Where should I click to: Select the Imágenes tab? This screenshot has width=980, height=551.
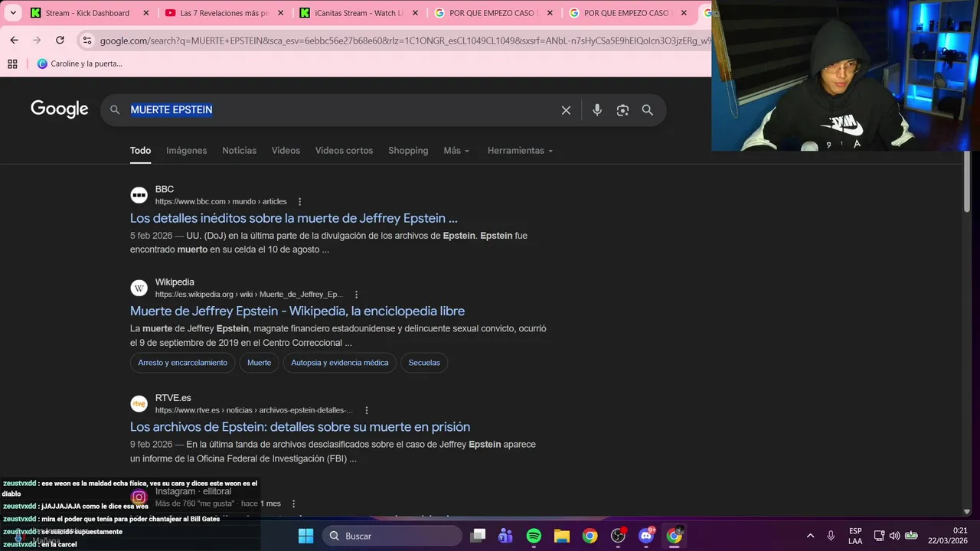pyautogui.click(x=187, y=151)
